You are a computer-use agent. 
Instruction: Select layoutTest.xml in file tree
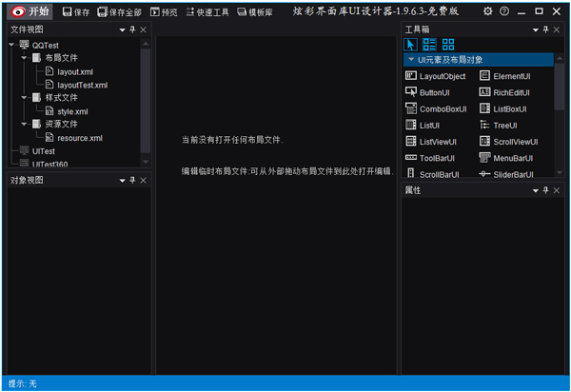82,85
